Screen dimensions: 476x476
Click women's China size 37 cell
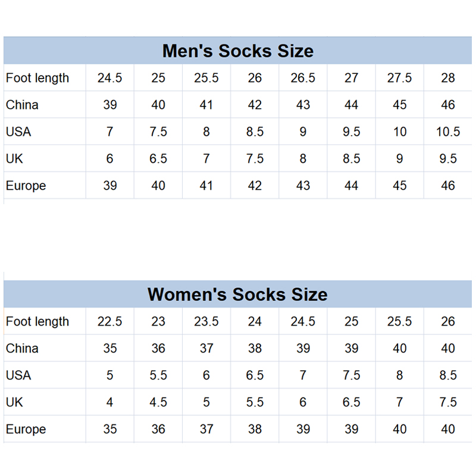[206, 348]
